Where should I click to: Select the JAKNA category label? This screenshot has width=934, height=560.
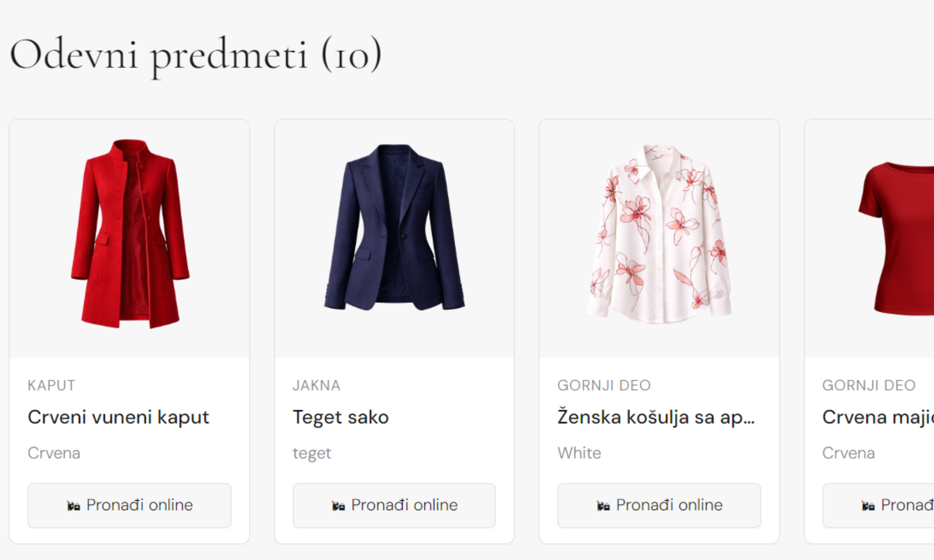click(x=316, y=385)
